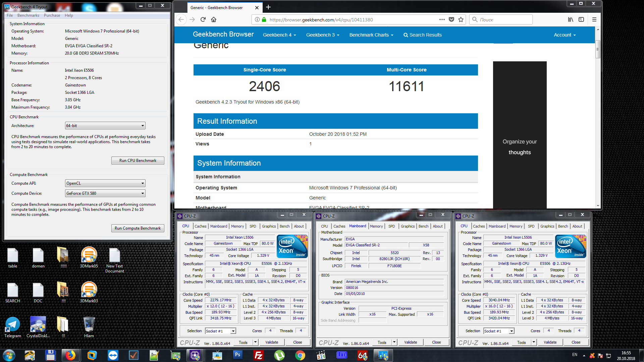This screenshot has width=644, height=362.
Task: Click Close button in the right CPU-Z
Action: (x=576, y=342)
